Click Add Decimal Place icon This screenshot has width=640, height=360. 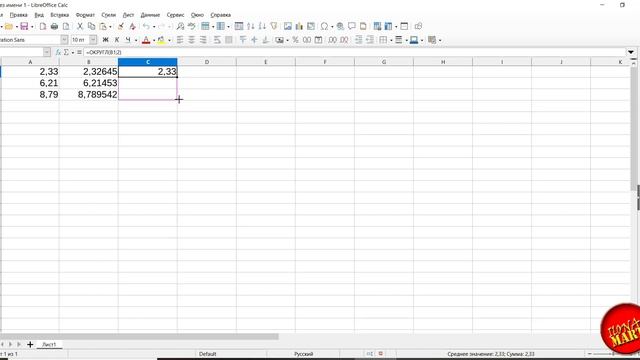click(x=333, y=40)
